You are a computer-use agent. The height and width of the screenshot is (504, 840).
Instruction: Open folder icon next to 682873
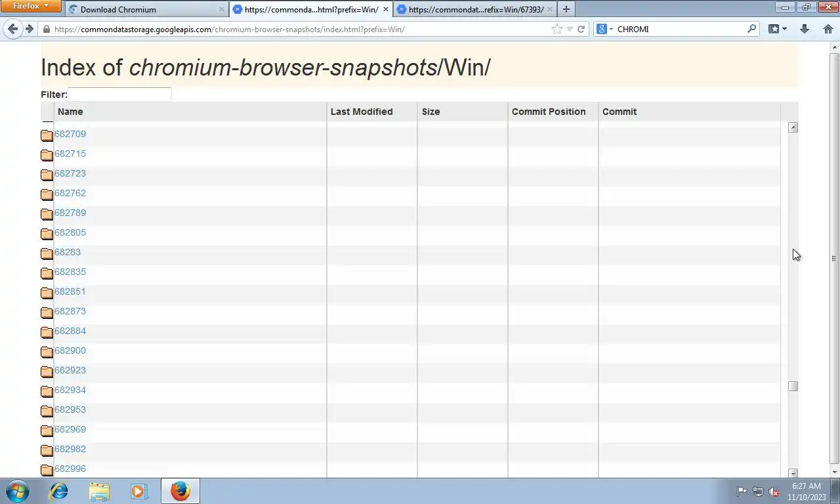(x=47, y=313)
